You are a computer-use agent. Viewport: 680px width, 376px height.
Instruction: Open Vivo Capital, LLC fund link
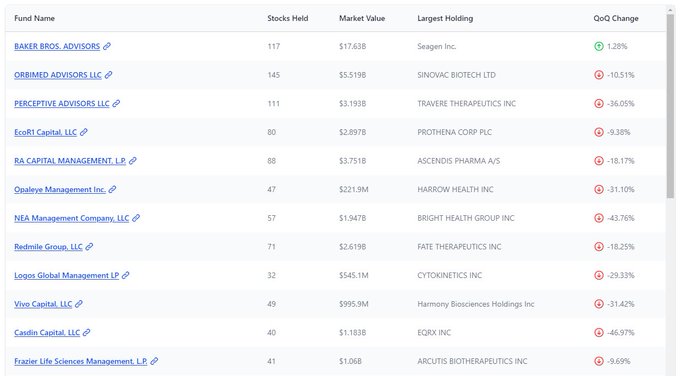(43, 304)
